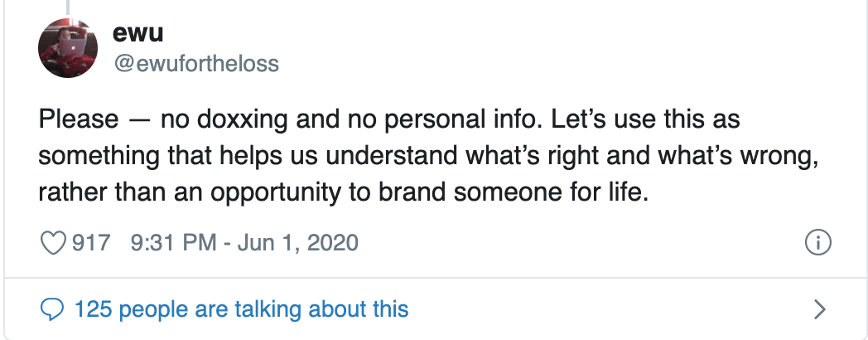
Task: Click the tweet line 'rather than an opportunity'
Action: click(343, 192)
